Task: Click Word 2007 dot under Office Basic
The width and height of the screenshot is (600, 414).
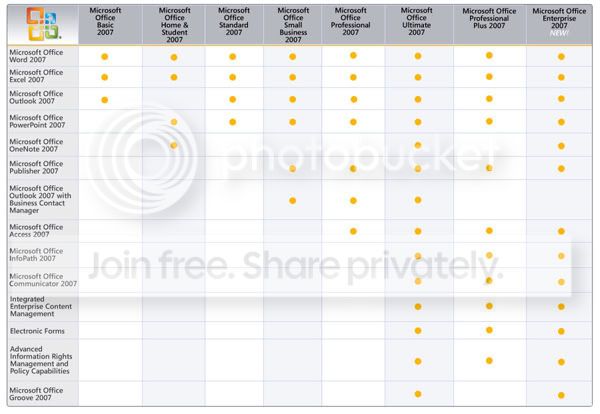Action: tap(104, 57)
